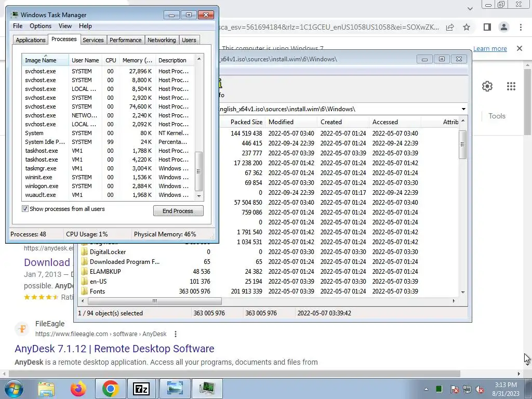
Task: Click Learn more link in infobar
Action: 490,48
